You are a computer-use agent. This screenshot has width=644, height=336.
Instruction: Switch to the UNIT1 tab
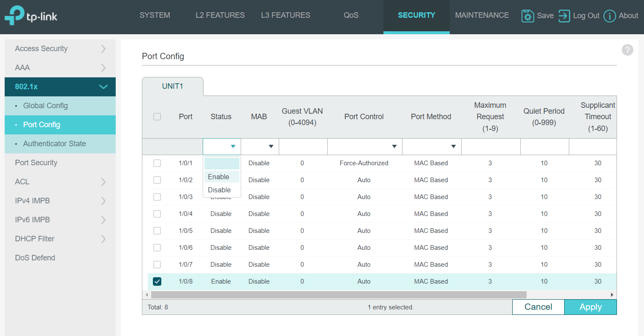pyautogui.click(x=173, y=86)
